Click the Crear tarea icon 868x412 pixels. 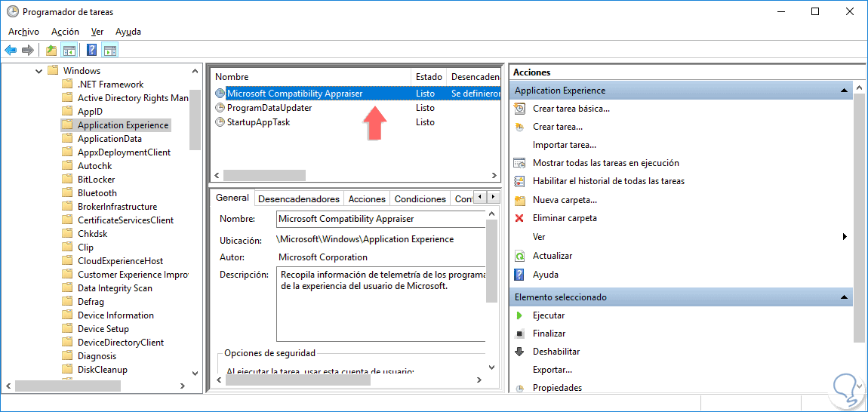(x=519, y=127)
